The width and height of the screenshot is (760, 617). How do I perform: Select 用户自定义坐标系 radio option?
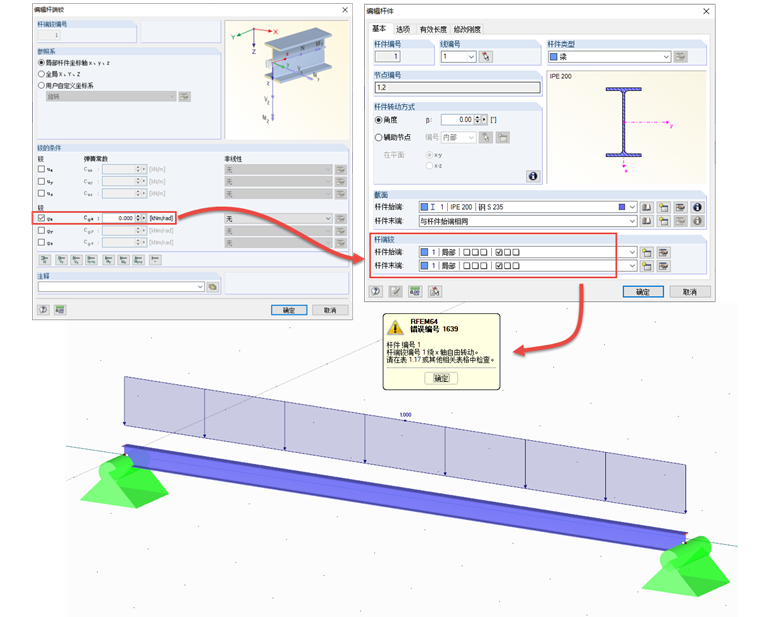coord(41,85)
